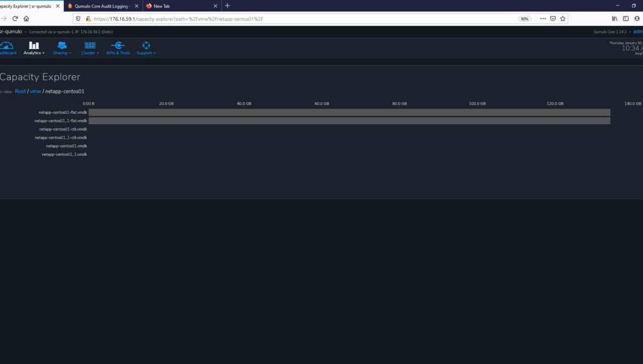Open the Firefox account icon

pos(637,19)
